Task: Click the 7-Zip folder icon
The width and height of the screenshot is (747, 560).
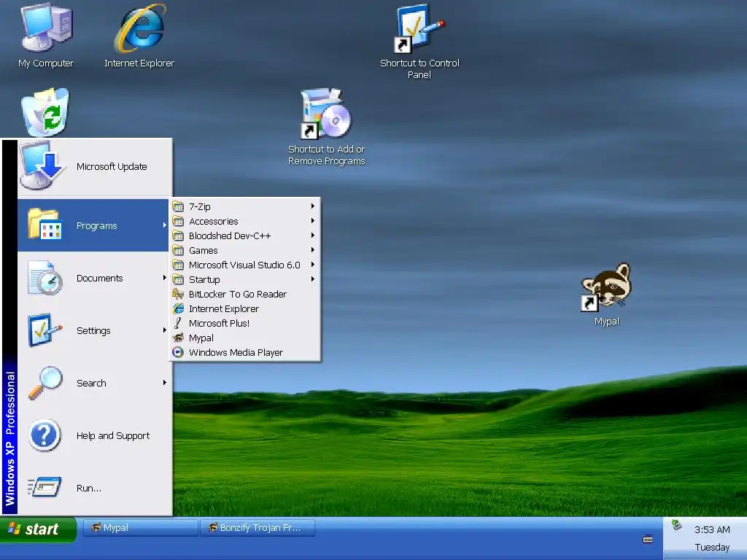Action: 178,206
